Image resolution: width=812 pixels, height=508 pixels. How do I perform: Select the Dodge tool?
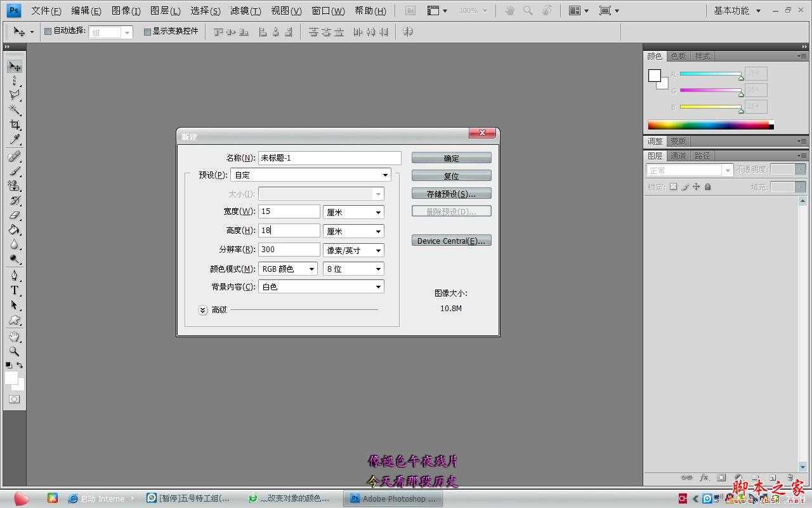tap(14, 258)
